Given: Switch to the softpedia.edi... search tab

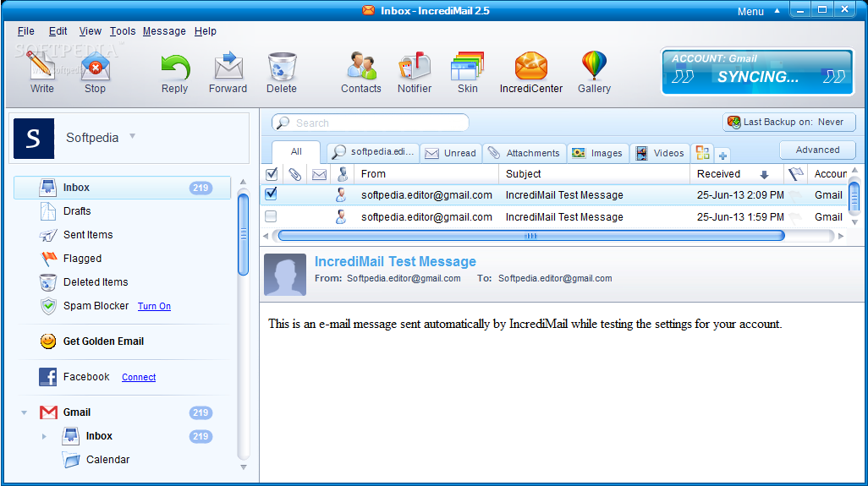Looking at the screenshot, I should click(372, 152).
